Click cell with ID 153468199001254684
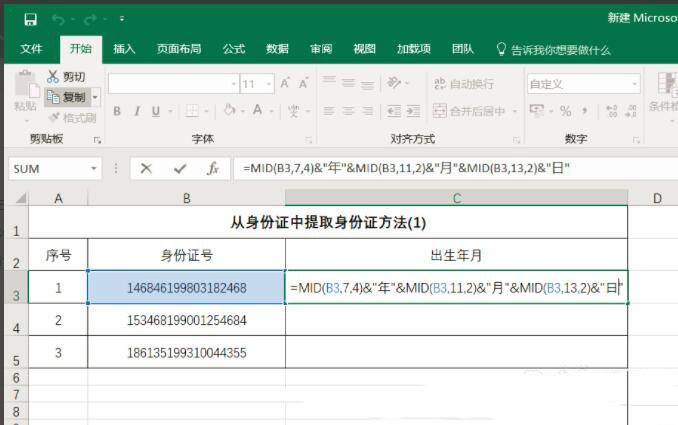 (x=186, y=320)
